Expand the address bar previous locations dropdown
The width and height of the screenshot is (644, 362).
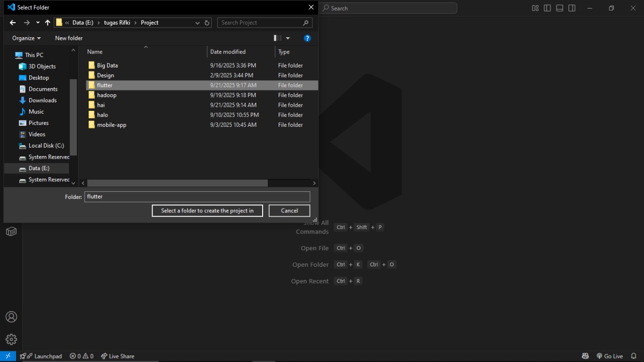click(197, 23)
